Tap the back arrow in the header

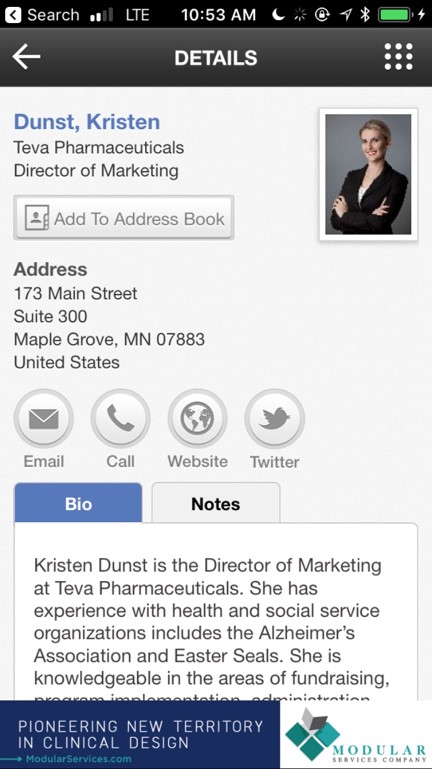(26, 57)
